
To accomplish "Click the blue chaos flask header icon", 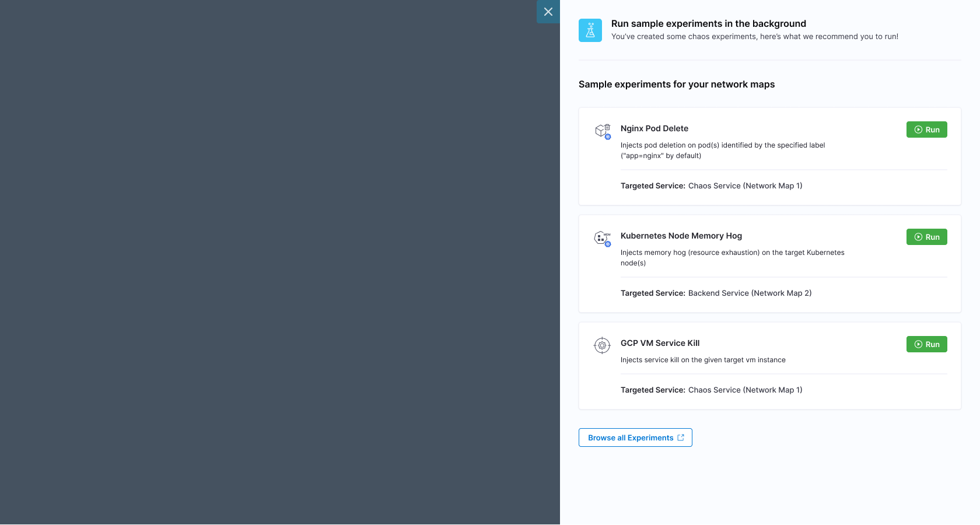I will pyautogui.click(x=590, y=30).
